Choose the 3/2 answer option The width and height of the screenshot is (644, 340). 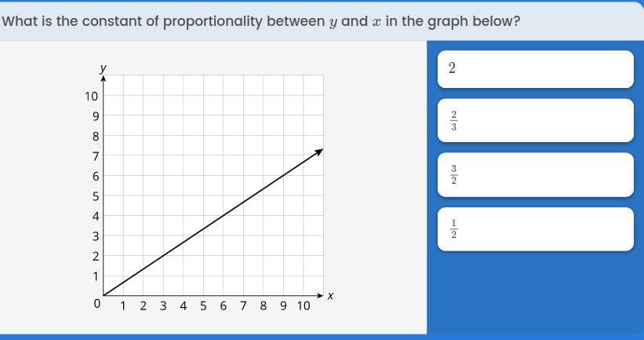coord(536,175)
